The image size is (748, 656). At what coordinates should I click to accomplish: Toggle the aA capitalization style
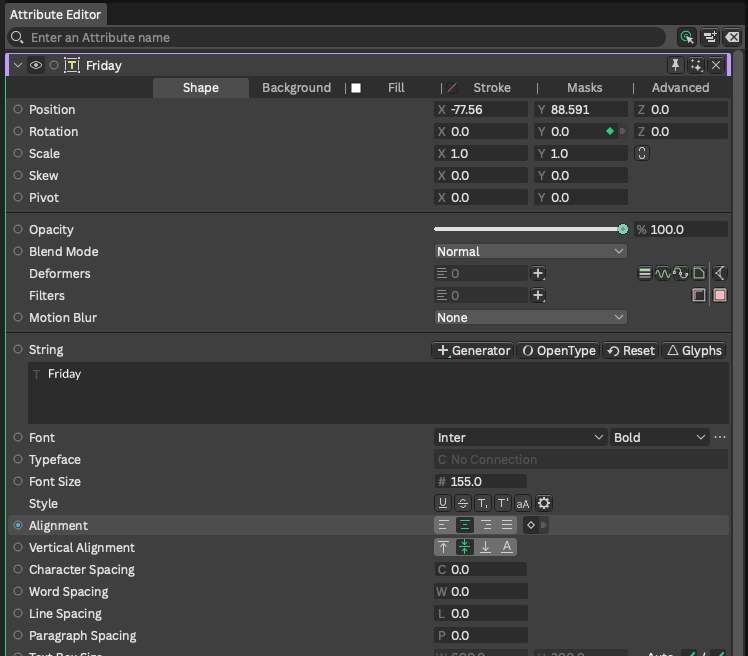pyautogui.click(x=523, y=503)
